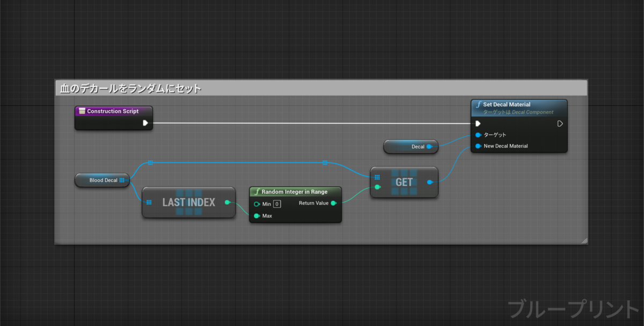The image size is (644, 326).
Task: Select the comment titled 血のデカールをランダムにセット
Action: [x=321, y=88]
